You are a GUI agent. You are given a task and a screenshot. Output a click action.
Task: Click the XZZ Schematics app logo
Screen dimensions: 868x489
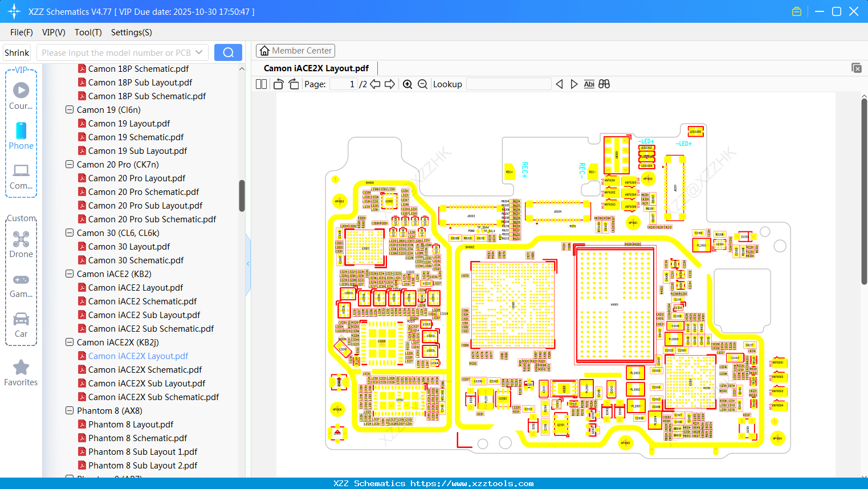14,11
